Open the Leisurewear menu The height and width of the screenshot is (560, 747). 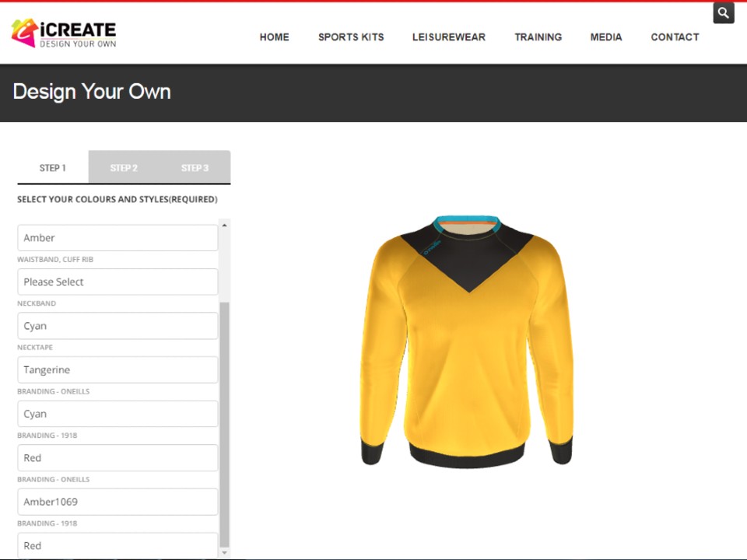click(449, 37)
